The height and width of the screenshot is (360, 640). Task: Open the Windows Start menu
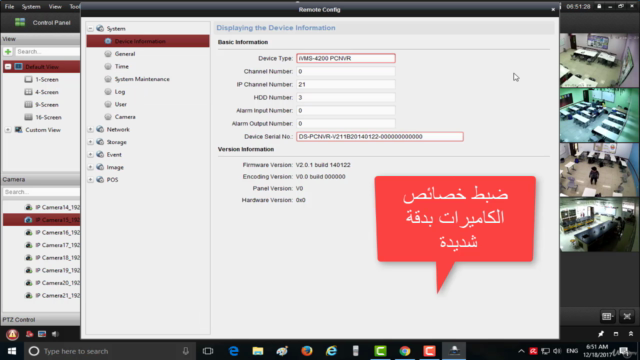[x=12, y=351]
